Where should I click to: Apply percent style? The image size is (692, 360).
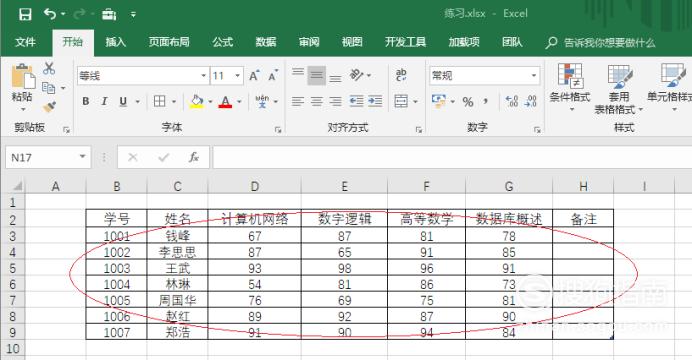click(468, 102)
